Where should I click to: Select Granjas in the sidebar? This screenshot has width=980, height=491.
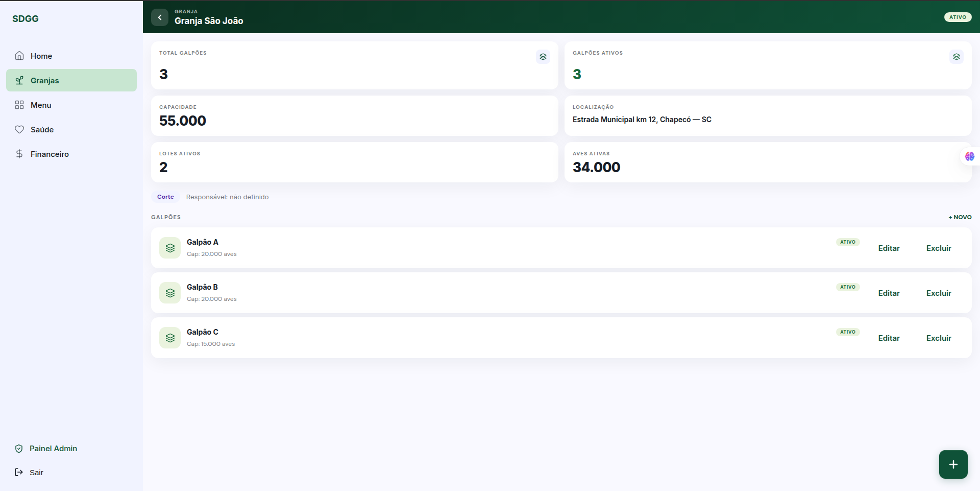point(71,80)
